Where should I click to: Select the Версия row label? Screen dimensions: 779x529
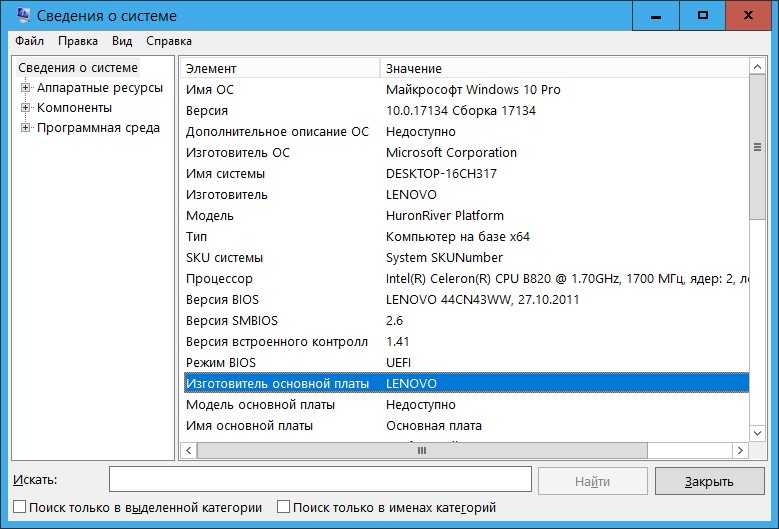pyautogui.click(x=207, y=111)
